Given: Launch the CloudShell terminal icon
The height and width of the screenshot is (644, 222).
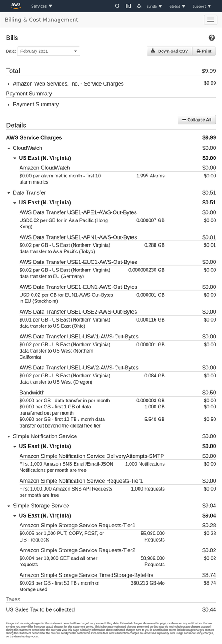Looking at the screenshot, I should pyautogui.click(x=128, y=6).
